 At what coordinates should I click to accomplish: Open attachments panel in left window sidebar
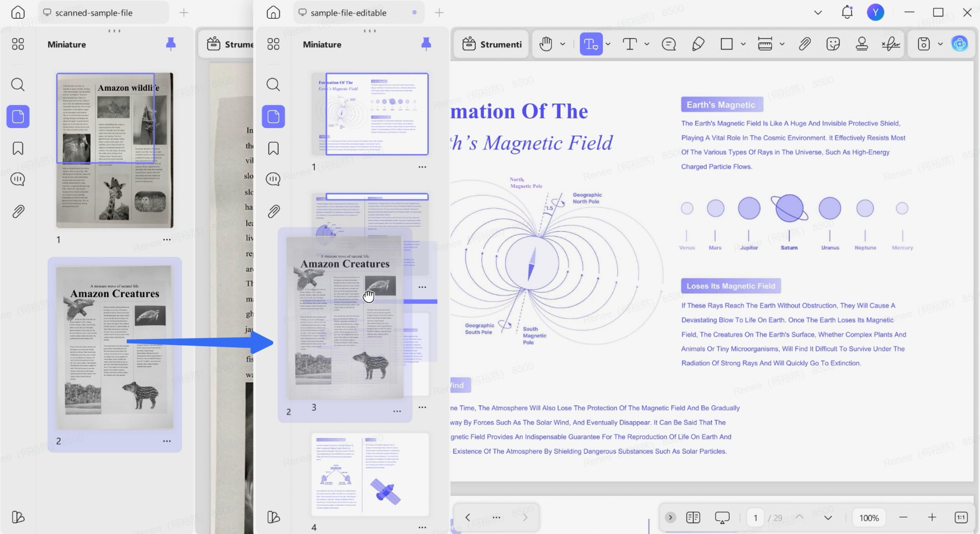pyautogui.click(x=18, y=211)
